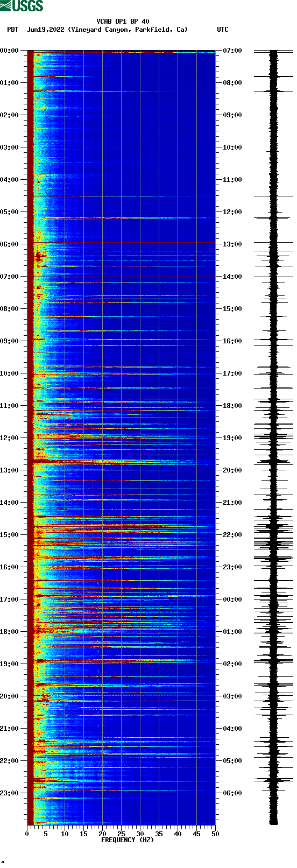The image size is (297, 868).
Task: Click the 19:00 PDT time label
Action: click(10, 664)
